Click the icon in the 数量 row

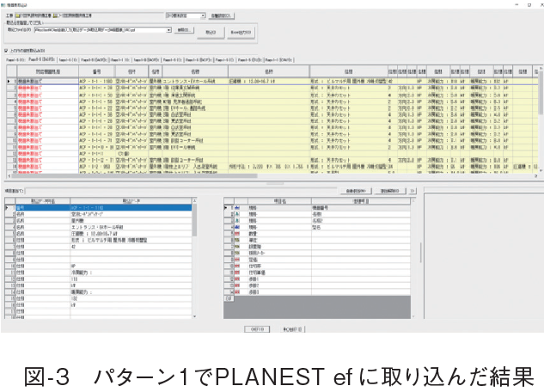(238, 234)
